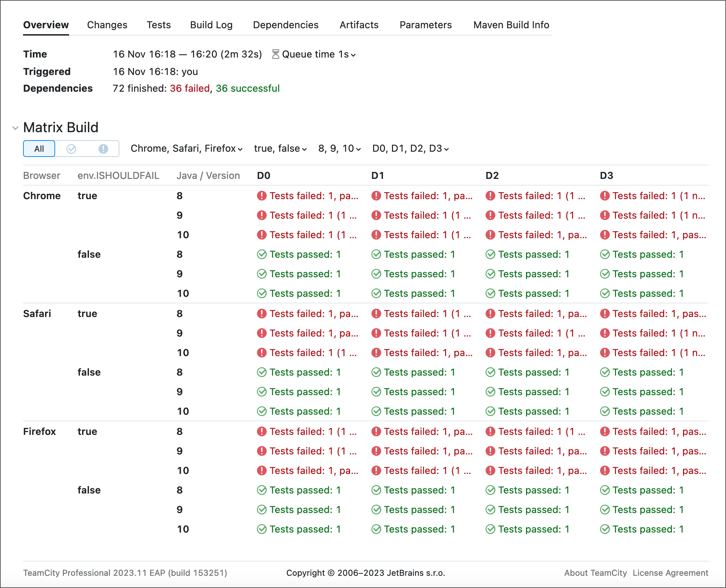This screenshot has height=588, width=726.
Task: Click the 36 failed dependencies link
Action: [189, 88]
